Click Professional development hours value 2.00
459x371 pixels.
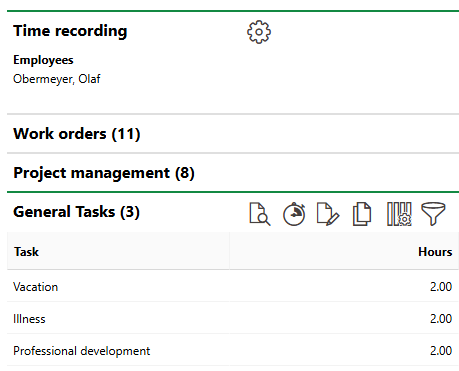coord(441,351)
